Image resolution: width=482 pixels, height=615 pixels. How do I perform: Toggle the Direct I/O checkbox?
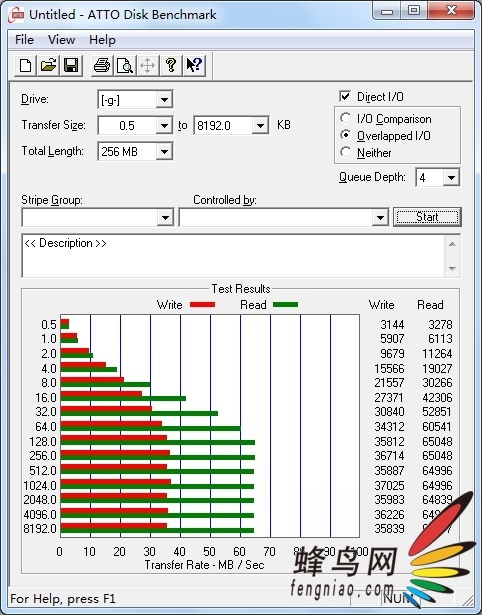coord(345,96)
